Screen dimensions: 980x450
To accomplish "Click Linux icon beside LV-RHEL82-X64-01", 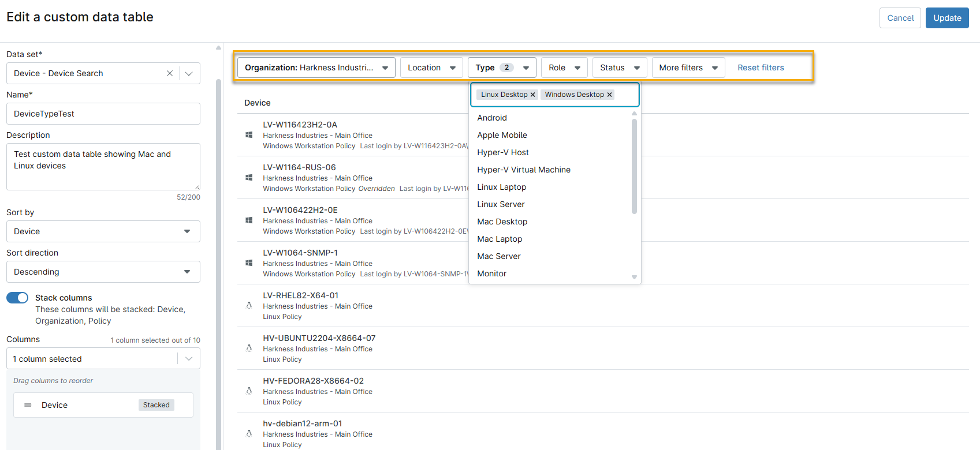I will pos(249,306).
